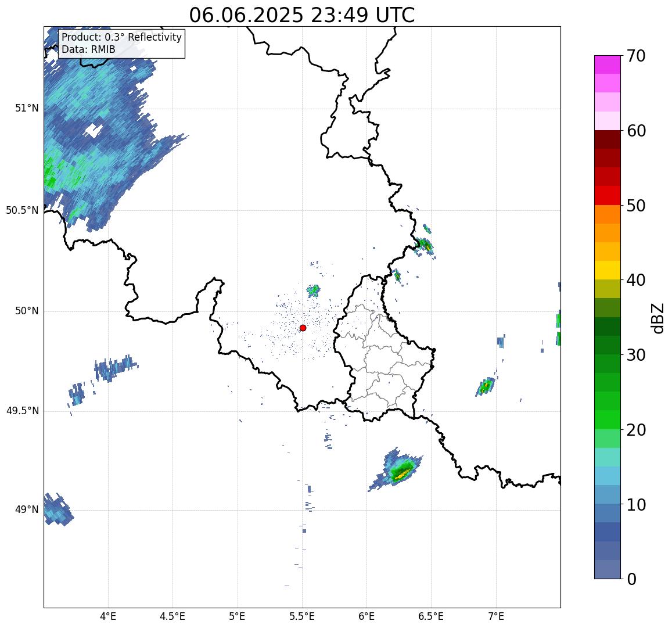Click the '7°E' longitude label

pyautogui.click(x=496, y=616)
